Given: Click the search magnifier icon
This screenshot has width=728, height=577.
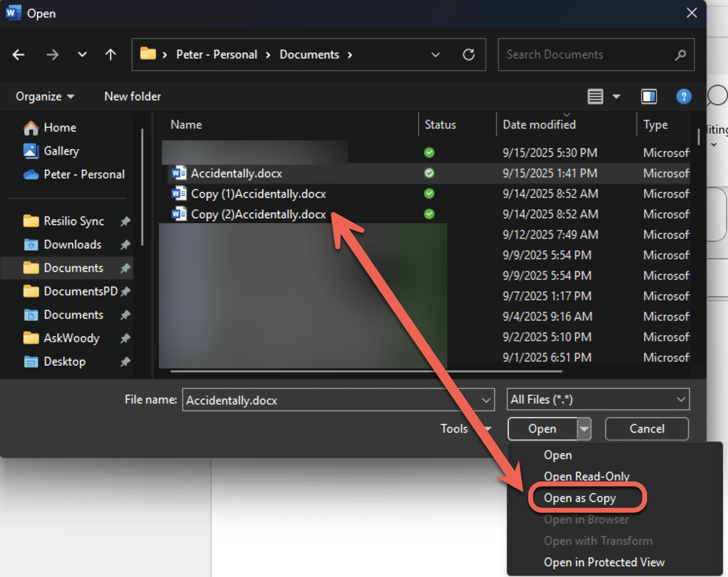Looking at the screenshot, I should [680, 55].
